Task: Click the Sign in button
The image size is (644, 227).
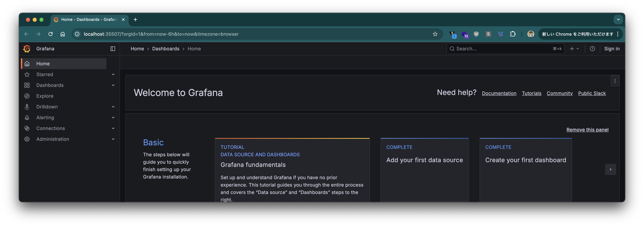Action: pyautogui.click(x=611, y=49)
